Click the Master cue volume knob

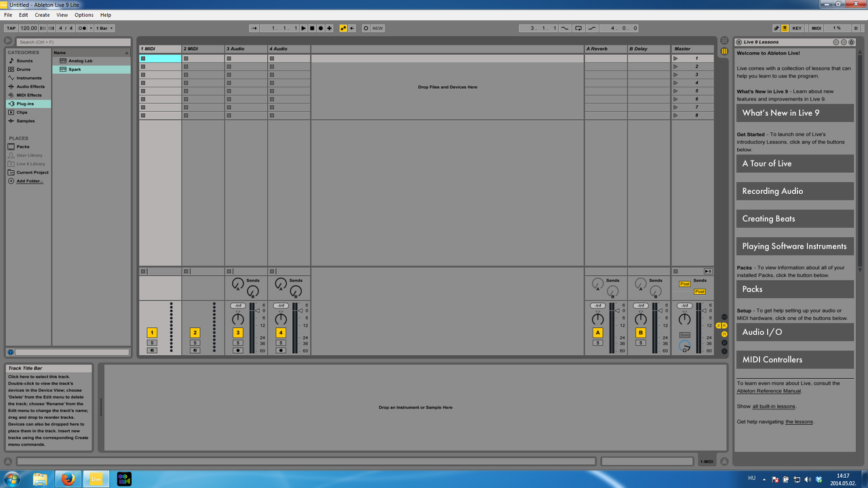coord(685,346)
